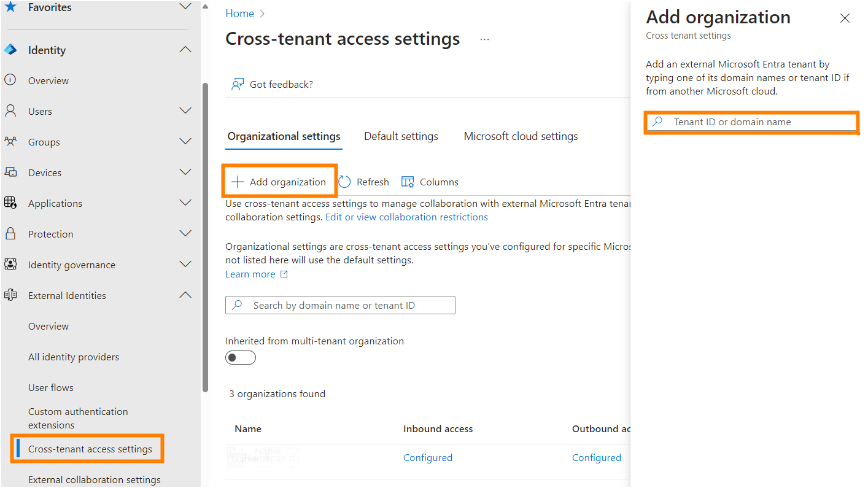Click the Applications sidebar icon
Screen dimensions: 868x488
click(x=10, y=203)
